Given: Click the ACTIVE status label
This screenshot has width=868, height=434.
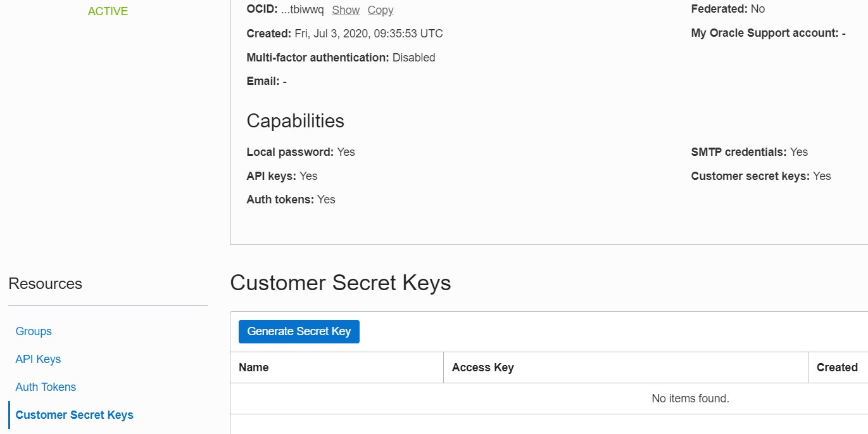Looking at the screenshot, I should coord(108,11).
